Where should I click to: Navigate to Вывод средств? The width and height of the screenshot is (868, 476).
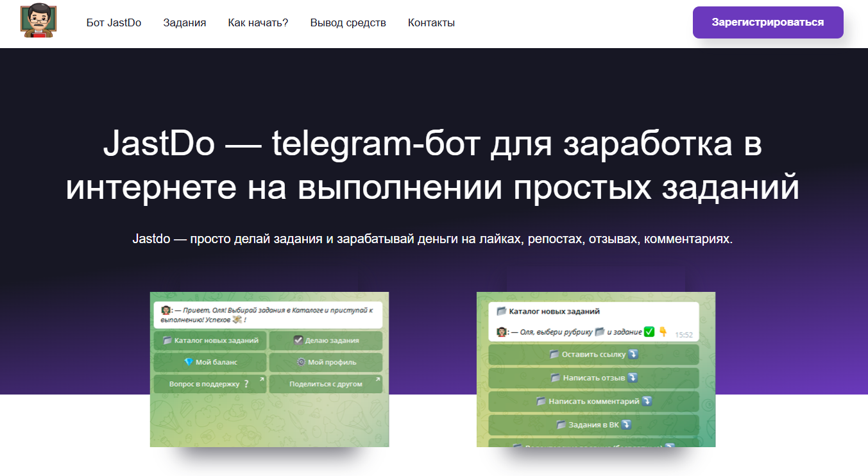coord(348,23)
